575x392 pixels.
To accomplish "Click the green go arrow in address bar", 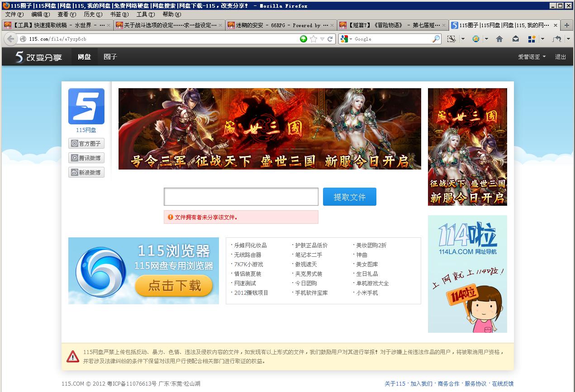I will tap(304, 39).
